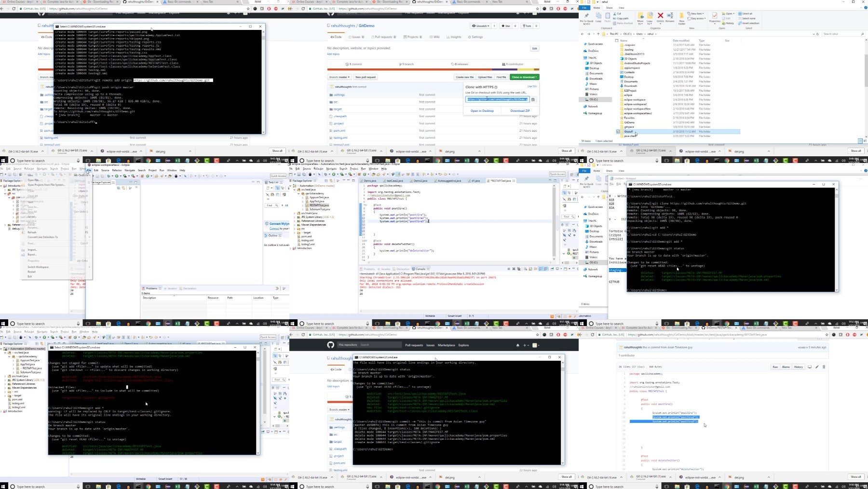Switch Explorer to large icons view toggle
Image resolution: width=868 pixels, height=489 pixels.
point(864,141)
